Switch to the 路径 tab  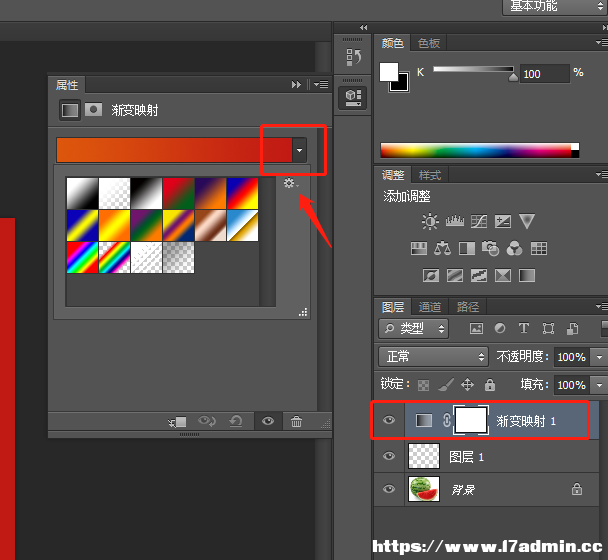click(468, 307)
